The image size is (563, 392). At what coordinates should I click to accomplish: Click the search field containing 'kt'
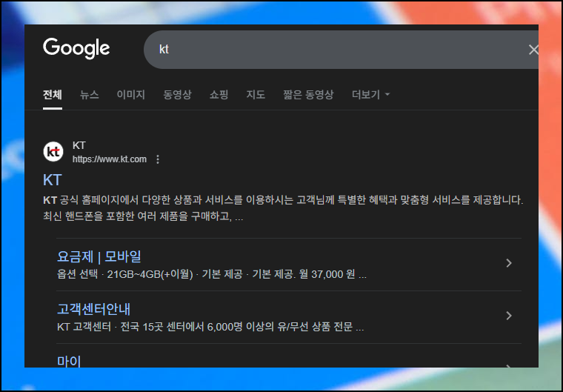tap(341, 50)
